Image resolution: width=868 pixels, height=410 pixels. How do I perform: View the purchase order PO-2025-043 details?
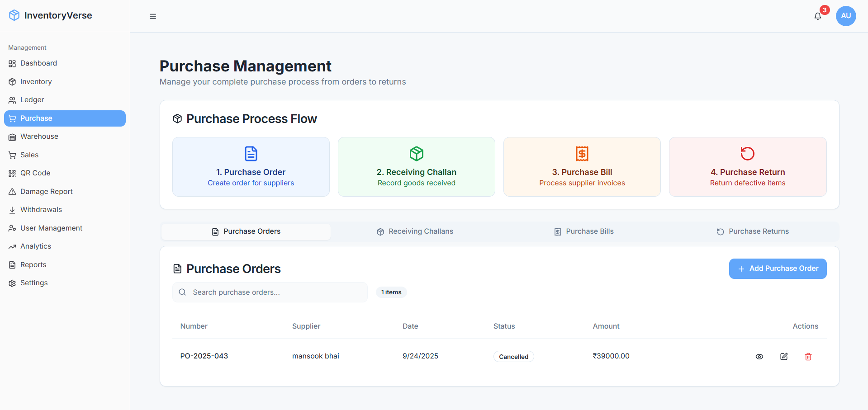759,357
